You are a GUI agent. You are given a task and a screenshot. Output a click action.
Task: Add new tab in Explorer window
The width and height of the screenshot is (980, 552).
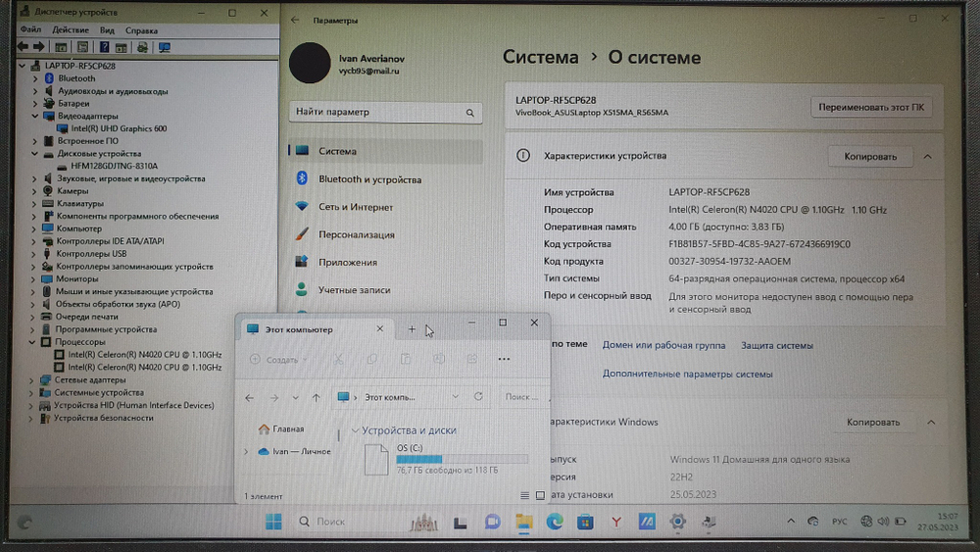tap(412, 328)
